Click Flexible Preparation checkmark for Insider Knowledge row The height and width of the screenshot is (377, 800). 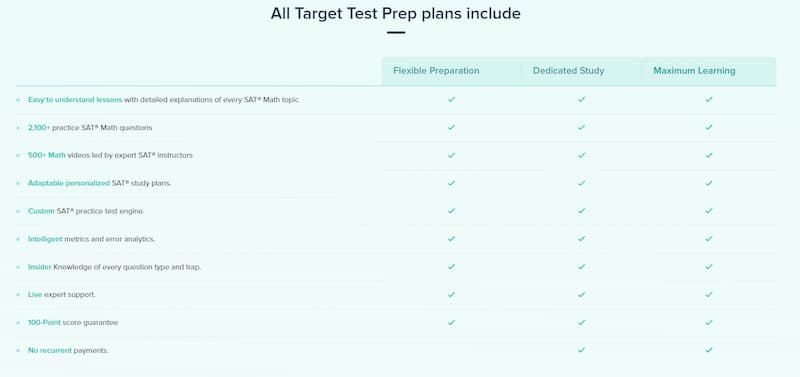[x=451, y=267]
